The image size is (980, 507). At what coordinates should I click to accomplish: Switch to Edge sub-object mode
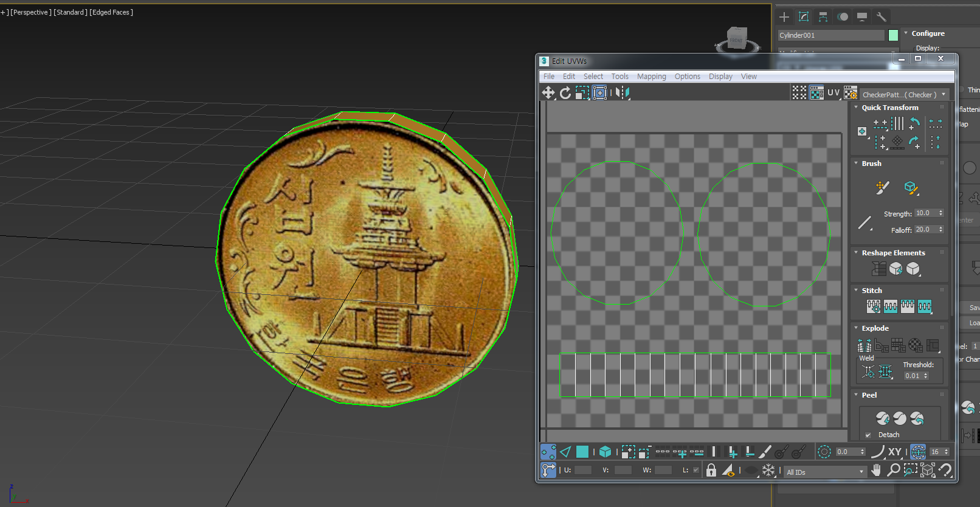point(565,452)
